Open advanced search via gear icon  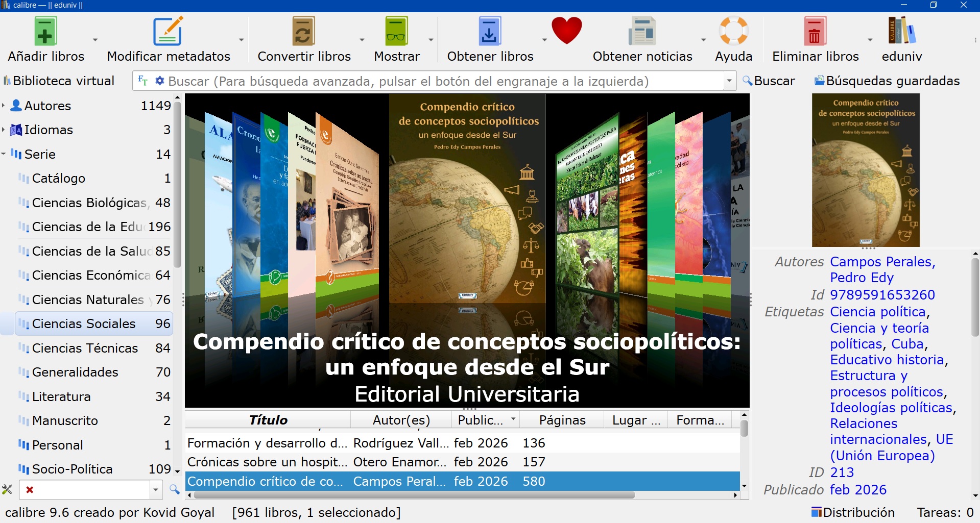(x=160, y=81)
